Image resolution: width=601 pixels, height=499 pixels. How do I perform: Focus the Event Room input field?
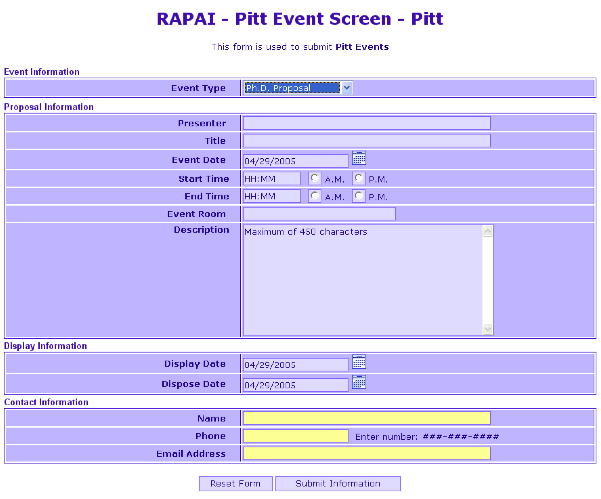(319, 214)
